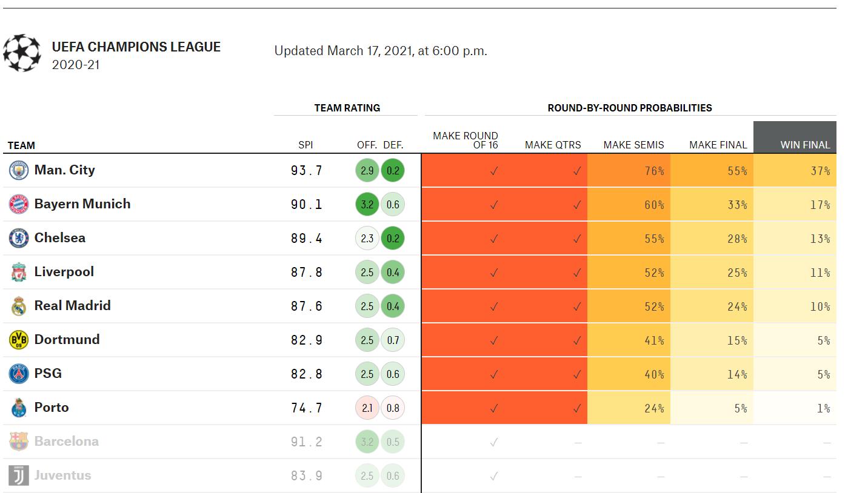Click the Liverpool club crest

point(19,273)
